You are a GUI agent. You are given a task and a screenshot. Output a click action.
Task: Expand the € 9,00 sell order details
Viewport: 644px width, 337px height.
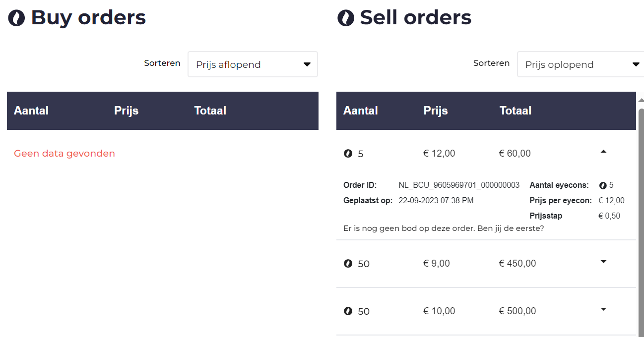tap(603, 262)
